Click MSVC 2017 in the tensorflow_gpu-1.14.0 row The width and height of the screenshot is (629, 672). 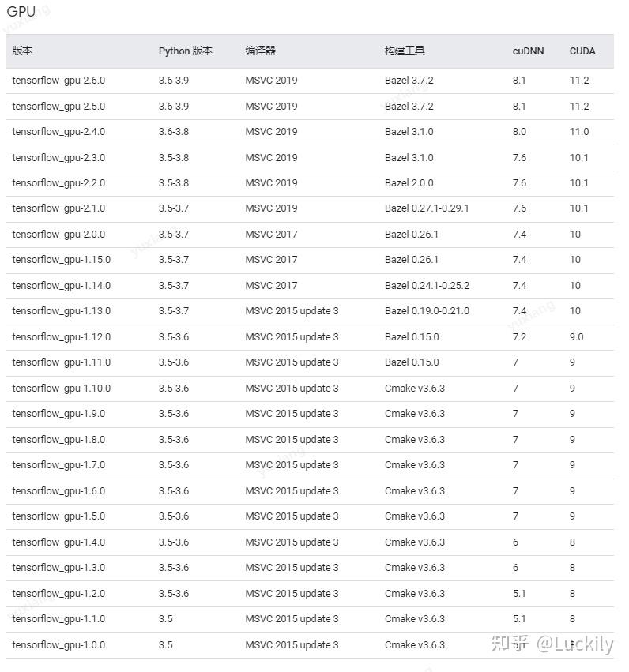(x=271, y=286)
